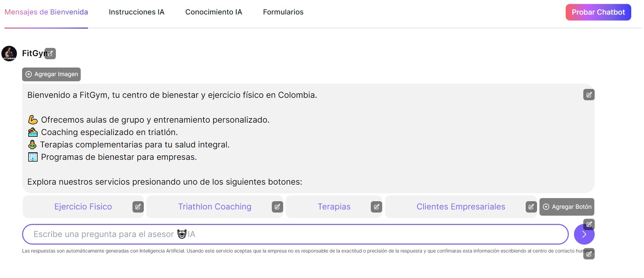Edit the Ejercicio Fisico button

138,207
